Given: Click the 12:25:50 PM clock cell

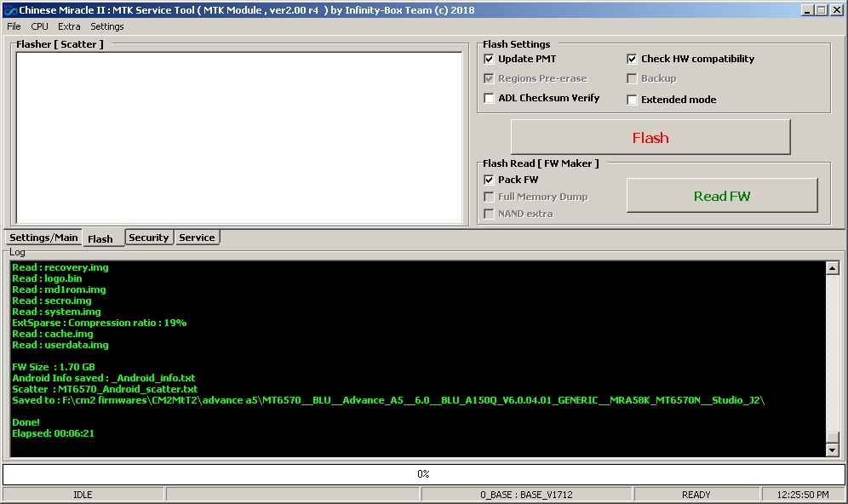Looking at the screenshot, I should [x=803, y=495].
